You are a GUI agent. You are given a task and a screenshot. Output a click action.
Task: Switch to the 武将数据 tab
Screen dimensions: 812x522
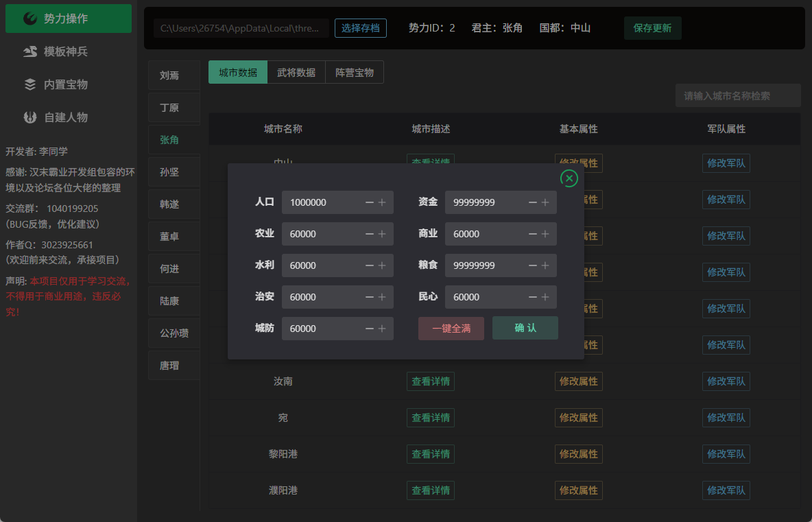click(296, 72)
